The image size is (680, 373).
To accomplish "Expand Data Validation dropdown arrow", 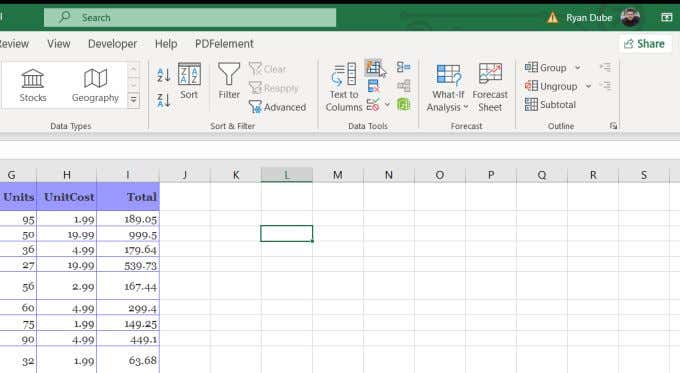I will click(x=387, y=105).
